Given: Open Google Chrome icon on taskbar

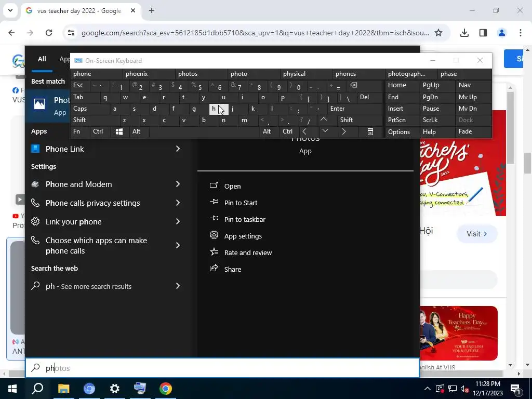Looking at the screenshot, I should [x=166, y=389].
